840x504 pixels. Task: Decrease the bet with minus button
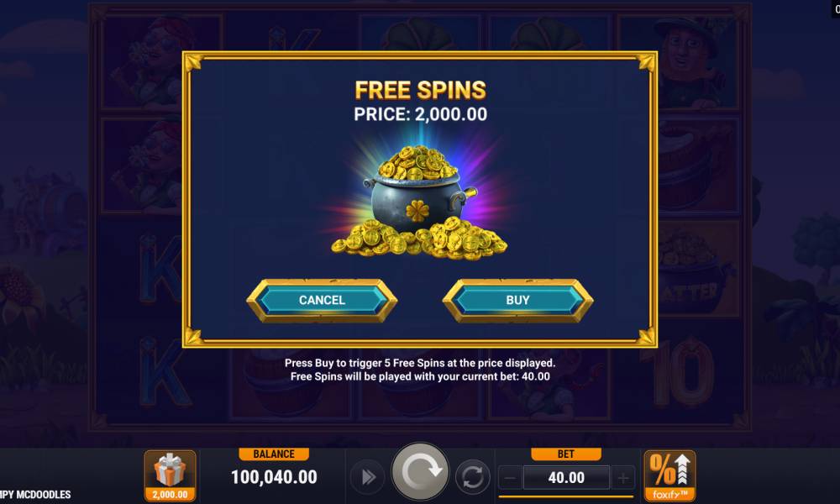coord(511,477)
